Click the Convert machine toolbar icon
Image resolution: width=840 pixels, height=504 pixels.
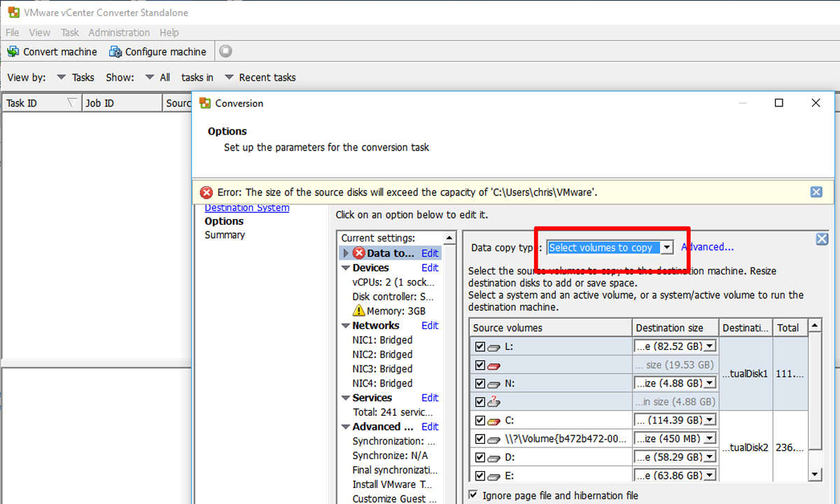(x=13, y=52)
